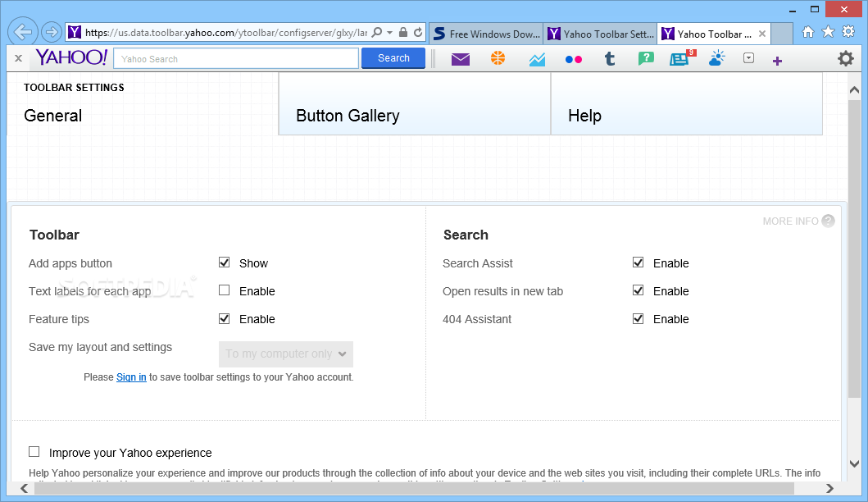Click the blue Search button
The height and width of the screenshot is (502, 868).
[x=393, y=58]
